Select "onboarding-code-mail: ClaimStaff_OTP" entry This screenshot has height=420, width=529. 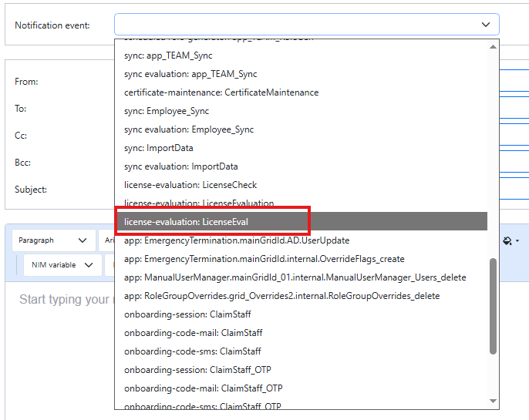pyautogui.click(x=301, y=388)
